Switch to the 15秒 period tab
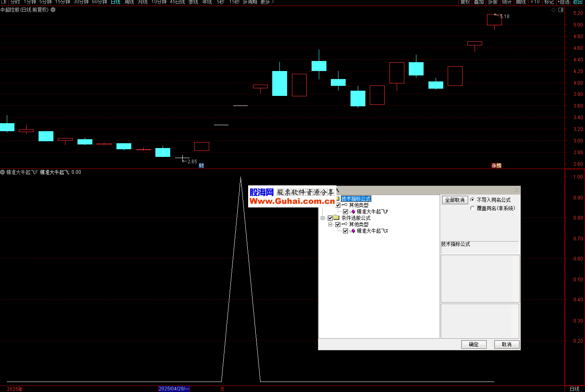The width and height of the screenshot is (585, 392). click(234, 2)
